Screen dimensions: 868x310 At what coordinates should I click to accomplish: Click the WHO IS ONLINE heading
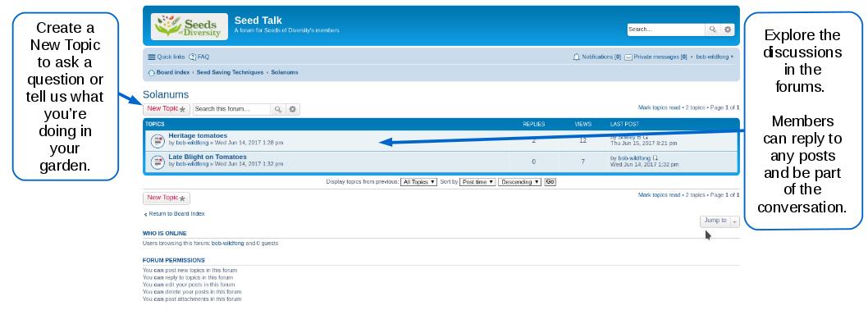pos(164,234)
